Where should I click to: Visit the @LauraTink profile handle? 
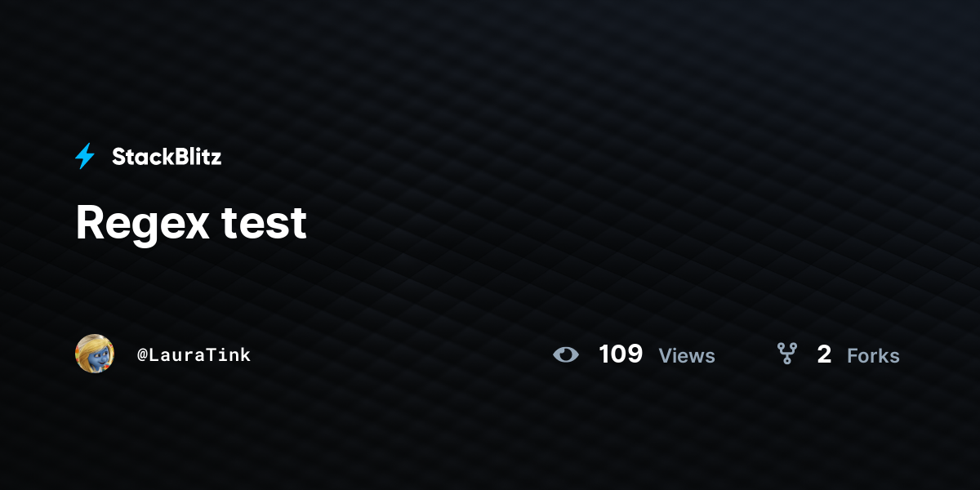coord(194,354)
